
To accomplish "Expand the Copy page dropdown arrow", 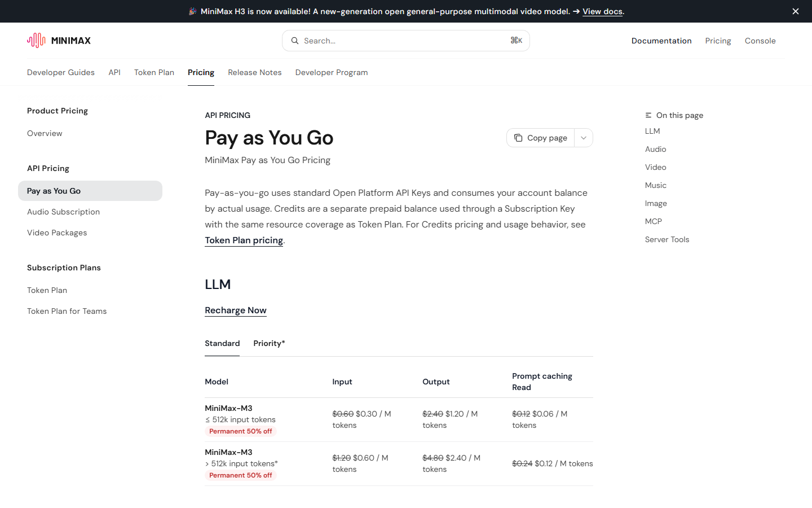I will (x=584, y=138).
